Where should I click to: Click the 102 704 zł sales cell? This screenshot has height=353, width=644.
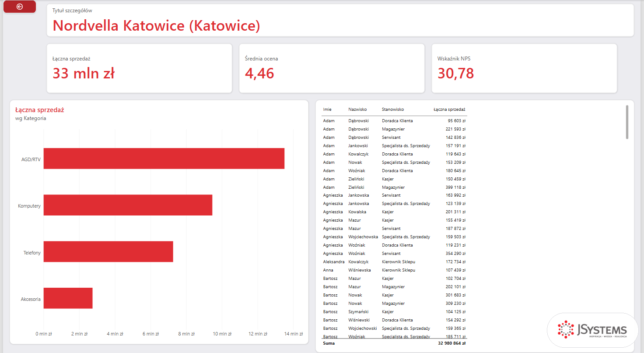click(455, 279)
